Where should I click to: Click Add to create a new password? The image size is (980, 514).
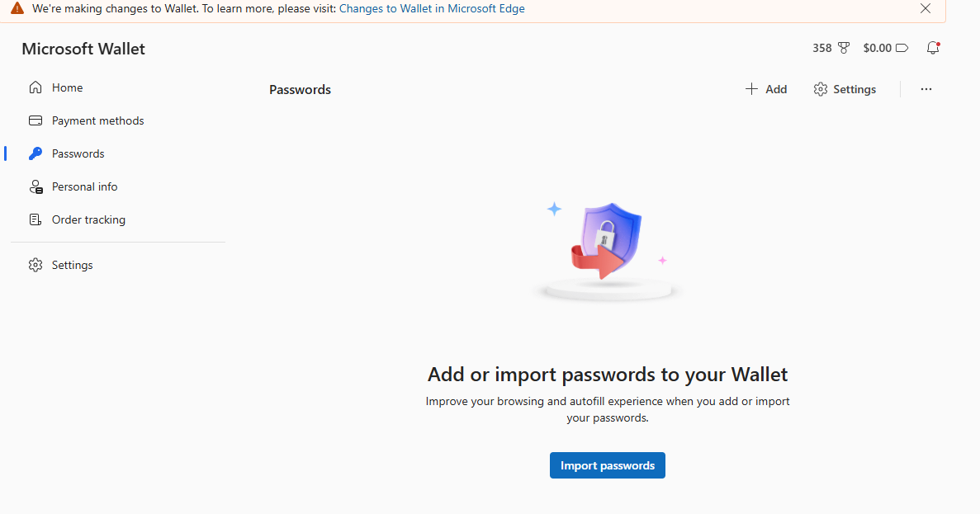click(766, 88)
